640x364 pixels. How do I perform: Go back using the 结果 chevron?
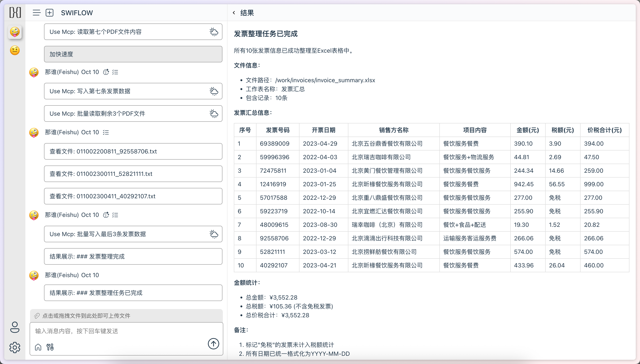[x=234, y=13]
